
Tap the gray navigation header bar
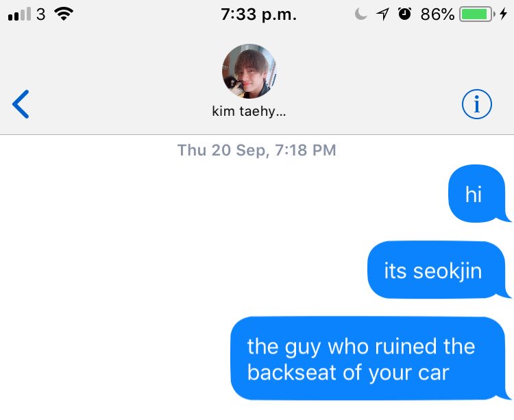(x=257, y=82)
